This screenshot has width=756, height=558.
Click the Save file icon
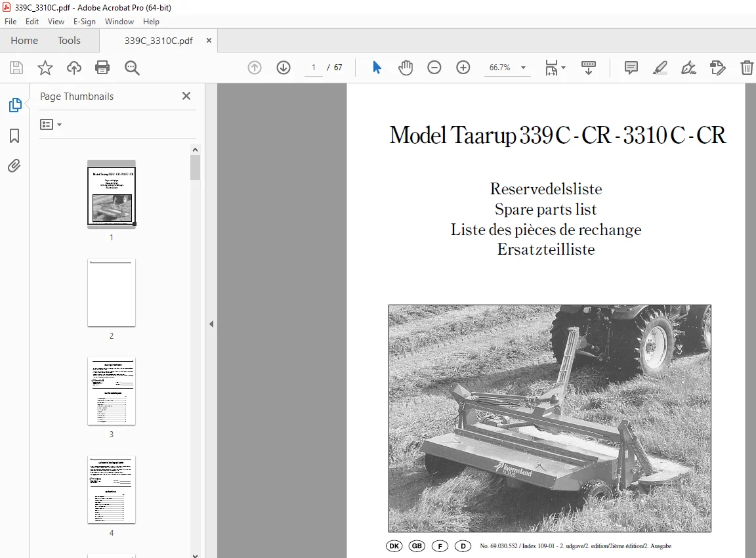(x=16, y=68)
